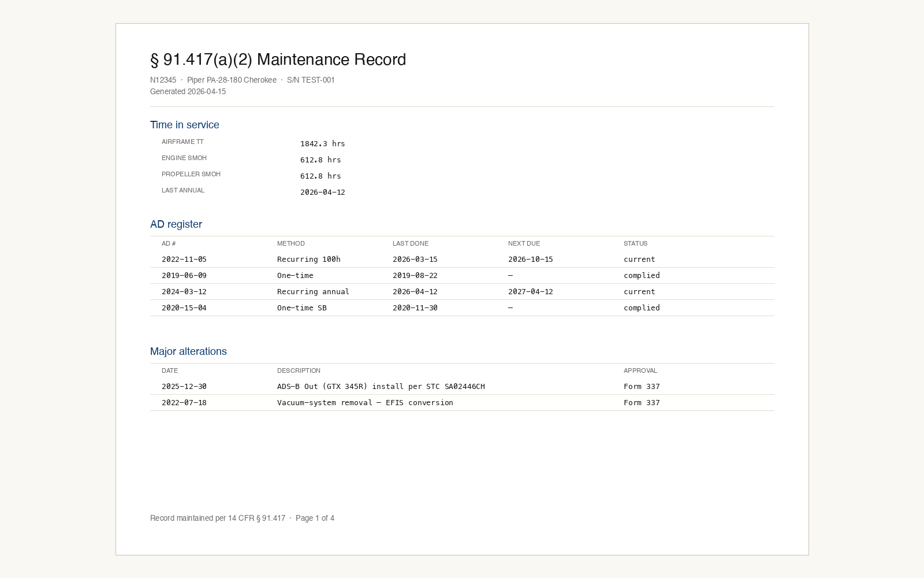924x578 pixels.
Task: Click the NEXT DUE column header
Action: (524, 243)
